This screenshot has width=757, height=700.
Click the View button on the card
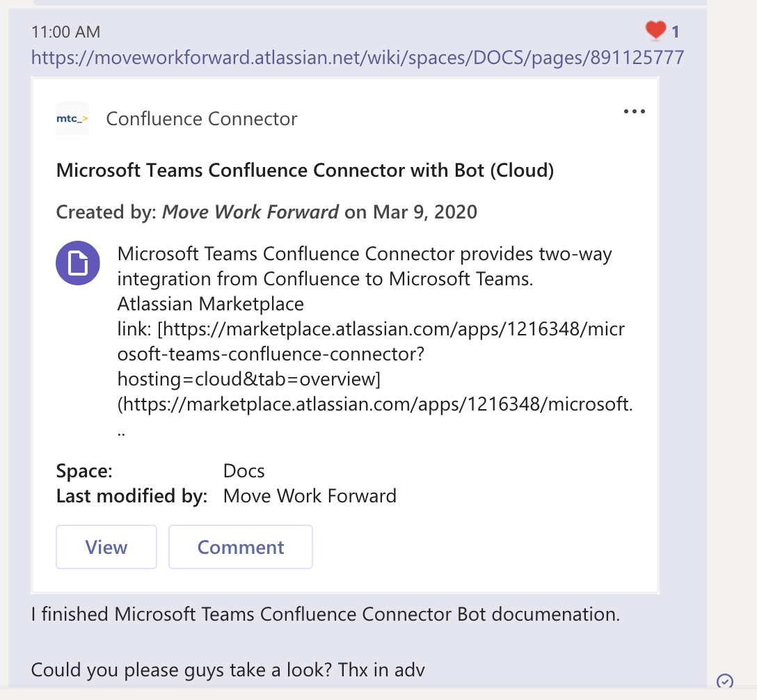(x=106, y=547)
